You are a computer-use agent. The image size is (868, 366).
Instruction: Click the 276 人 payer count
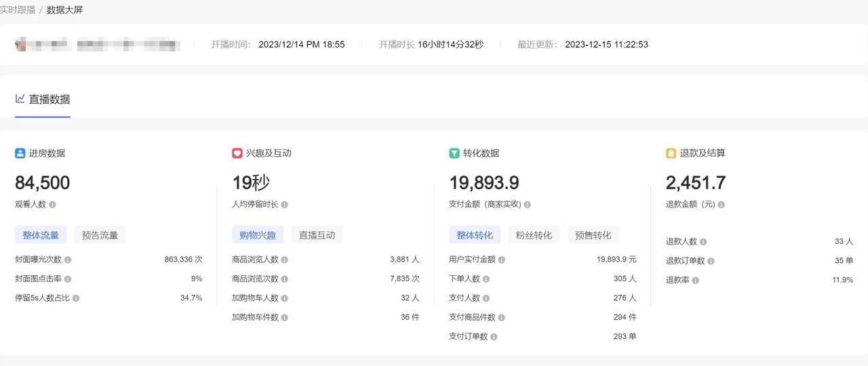(625, 298)
